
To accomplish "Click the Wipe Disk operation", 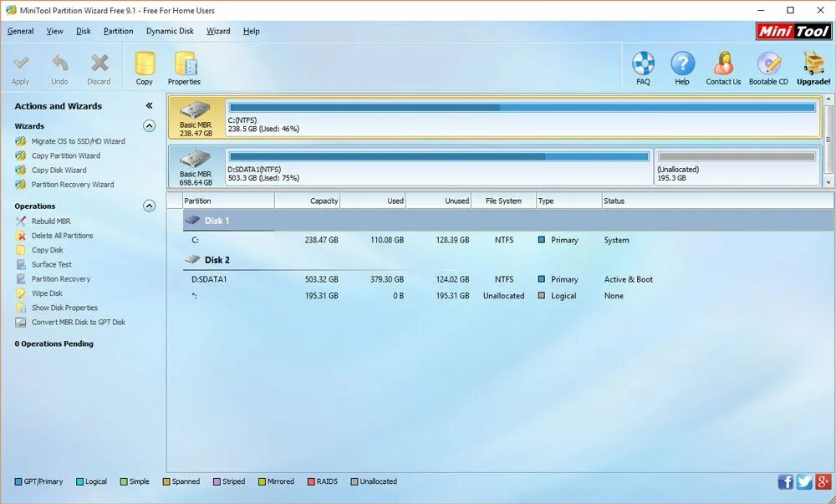I will tap(47, 293).
